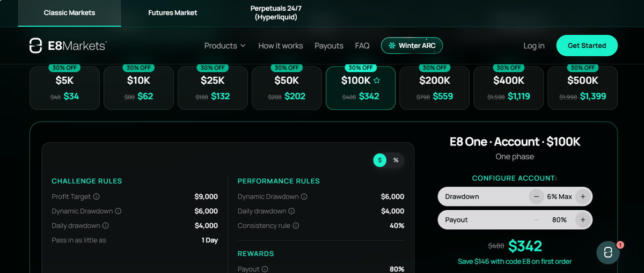This screenshot has height=273, width=644.
Task: Open the chat support widget icon
Action: [x=608, y=253]
